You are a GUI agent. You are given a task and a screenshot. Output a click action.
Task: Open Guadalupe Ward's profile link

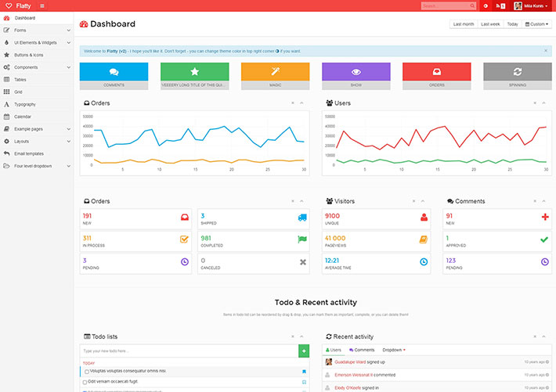(x=349, y=362)
